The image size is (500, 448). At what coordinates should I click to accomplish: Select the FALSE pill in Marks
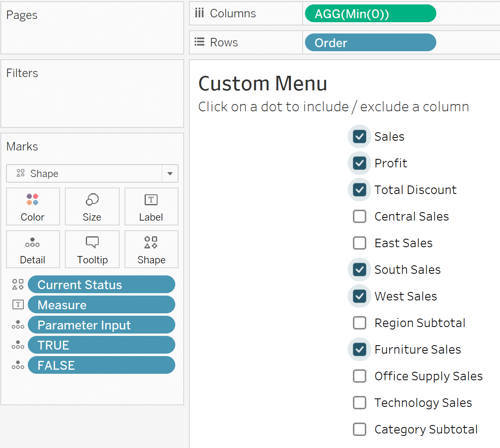101,365
